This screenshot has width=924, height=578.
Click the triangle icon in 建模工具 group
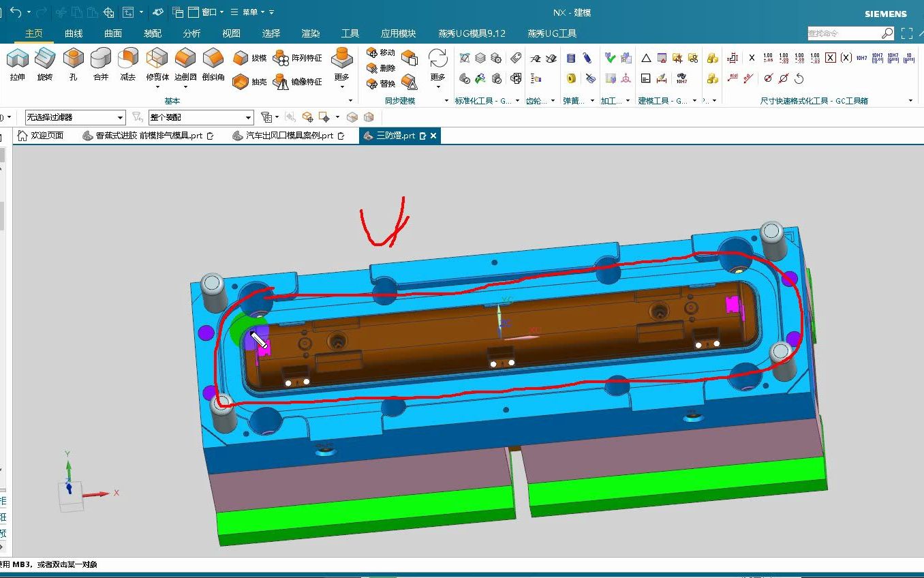[646, 59]
